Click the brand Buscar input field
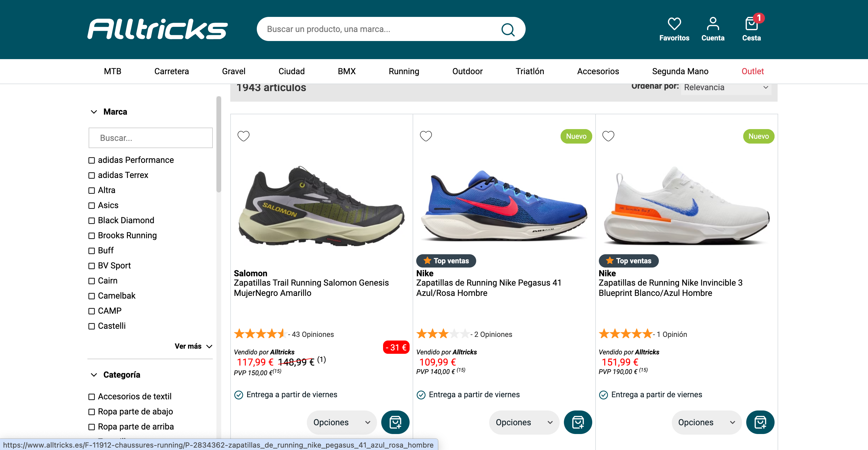Viewport: 868px width, 450px height. [x=150, y=138]
